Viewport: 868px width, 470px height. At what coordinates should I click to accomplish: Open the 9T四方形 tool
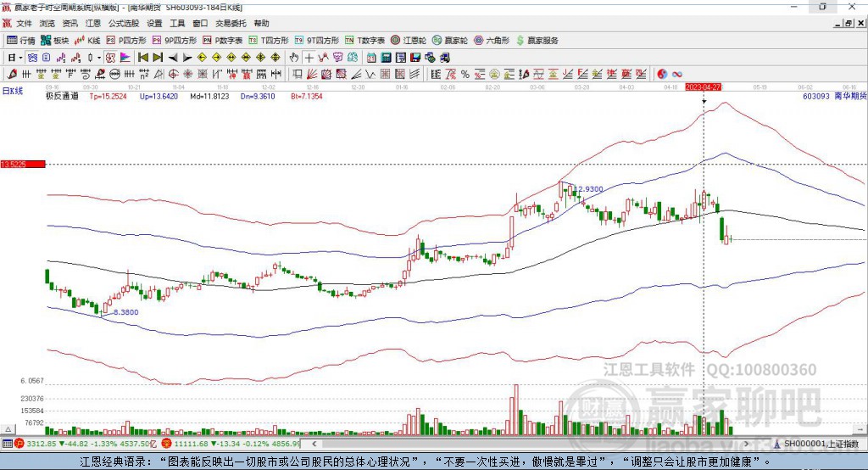pos(317,41)
